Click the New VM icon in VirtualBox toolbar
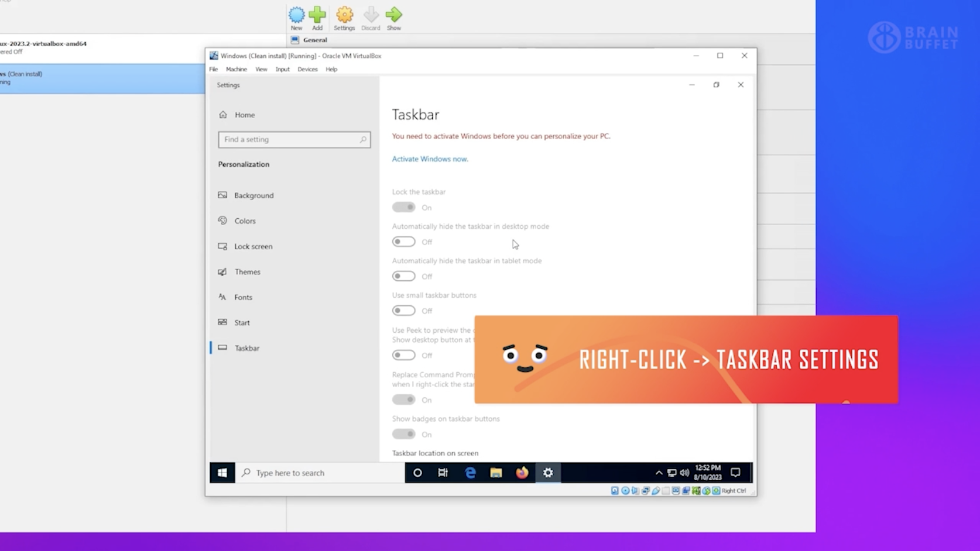Screen dimensions: 980x551 click(x=296, y=16)
